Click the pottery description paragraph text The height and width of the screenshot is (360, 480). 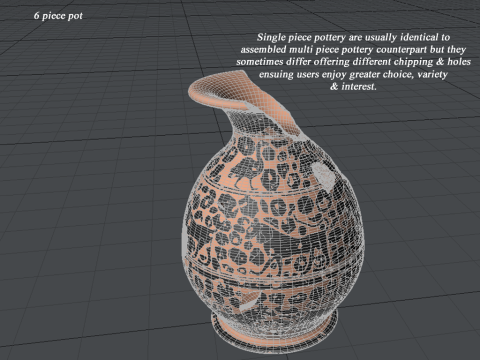(x=353, y=62)
